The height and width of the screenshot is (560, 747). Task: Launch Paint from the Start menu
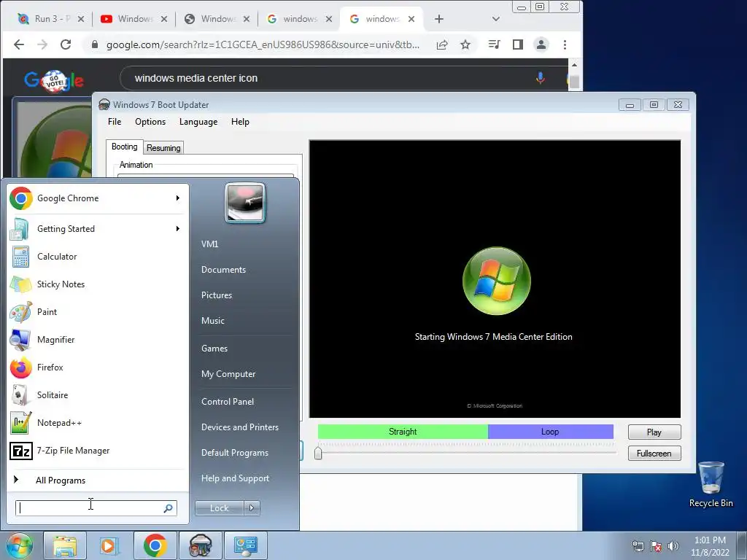tap(98, 312)
